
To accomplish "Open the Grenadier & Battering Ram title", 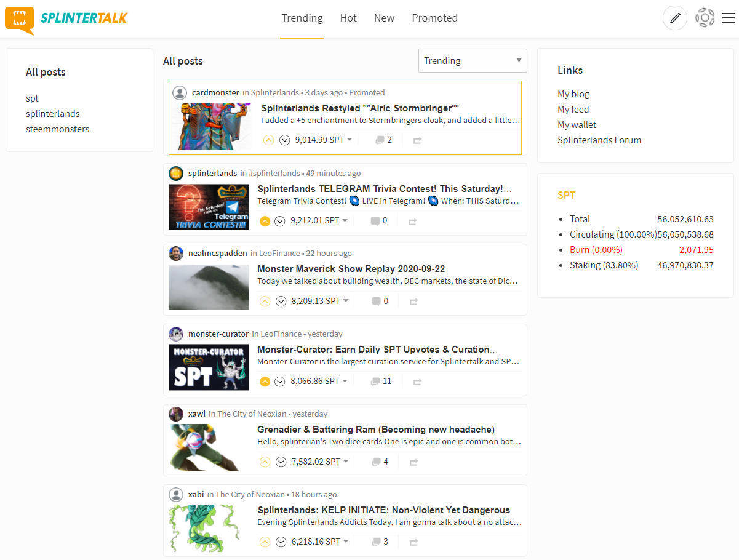I will click(376, 430).
